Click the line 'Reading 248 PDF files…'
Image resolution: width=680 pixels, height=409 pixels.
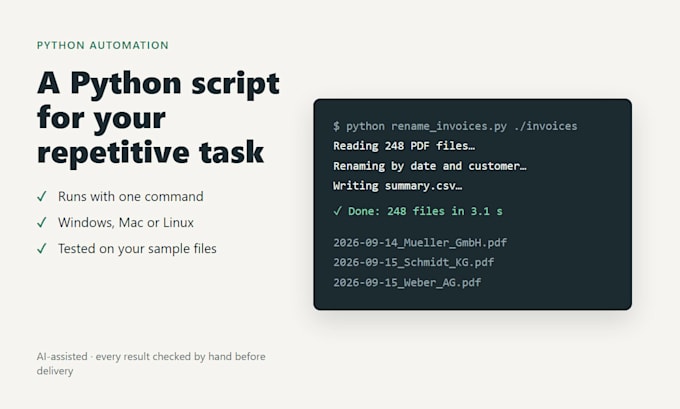pos(404,146)
